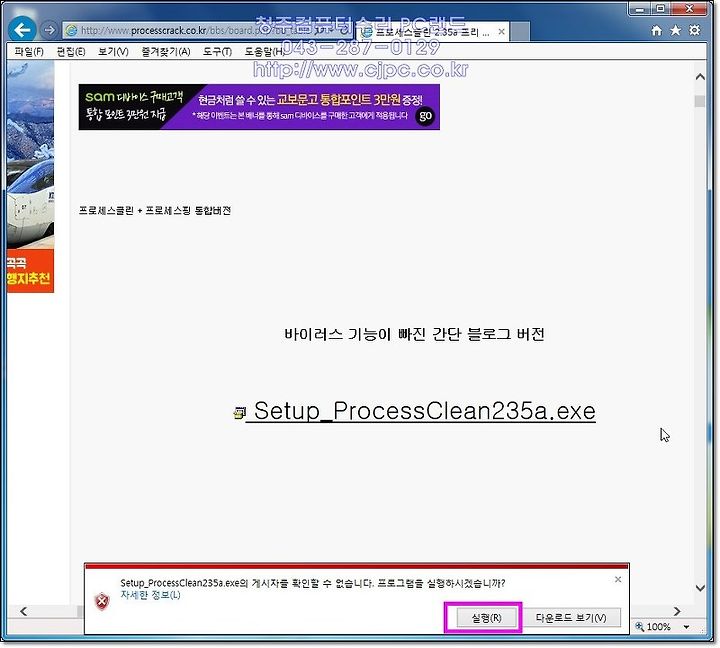
Task: Click 프로세스클린 + 프로세스킹 통합버전 text
Action: point(155,211)
